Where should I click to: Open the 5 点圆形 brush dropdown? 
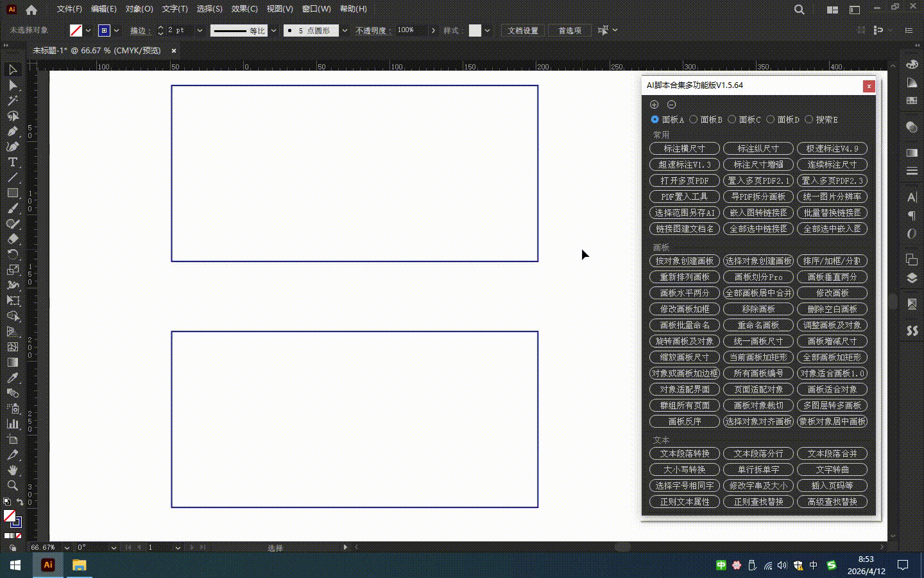coord(345,30)
